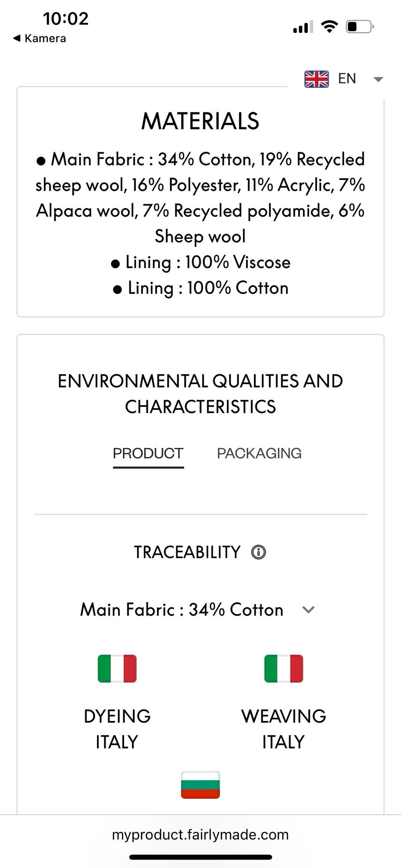This screenshot has width=401, height=868.
Task: Tap the iOS home indicator bar
Action: pyautogui.click(x=200, y=857)
